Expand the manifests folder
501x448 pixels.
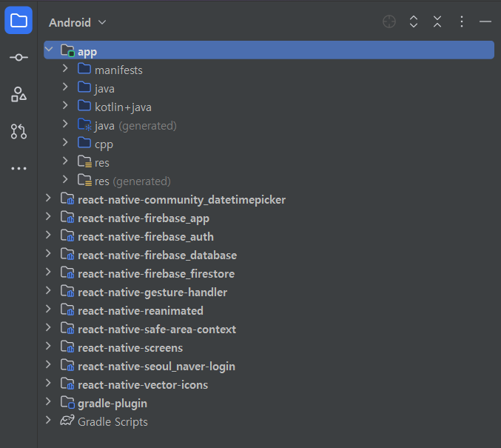(x=65, y=68)
